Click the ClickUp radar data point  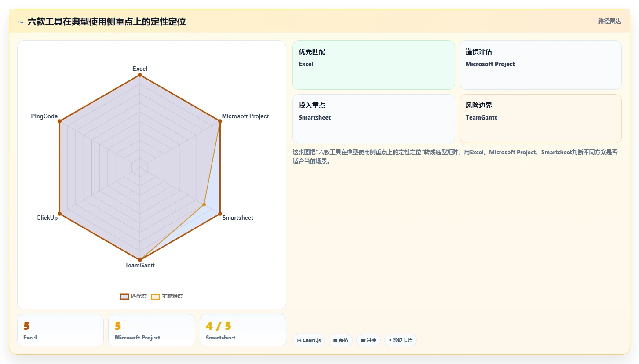click(x=59, y=214)
